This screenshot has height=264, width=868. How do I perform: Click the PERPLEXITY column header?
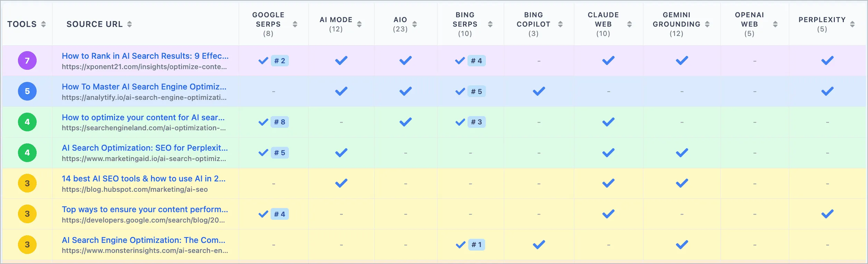point(822,20)
